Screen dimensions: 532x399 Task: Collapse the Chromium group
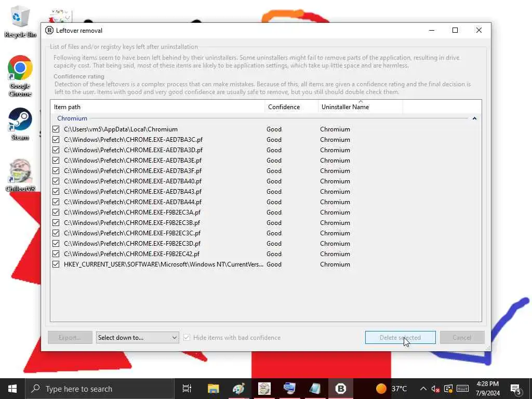coord(474,118)
